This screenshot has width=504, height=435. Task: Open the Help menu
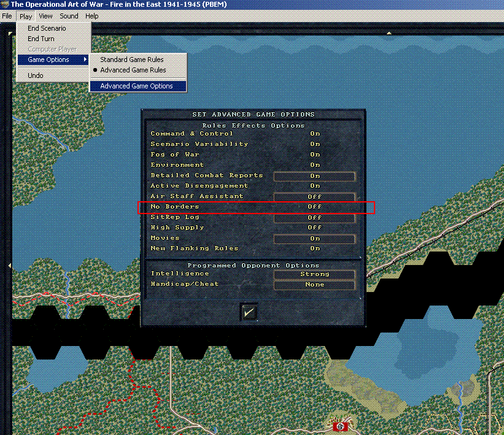[x=91, y=16]
